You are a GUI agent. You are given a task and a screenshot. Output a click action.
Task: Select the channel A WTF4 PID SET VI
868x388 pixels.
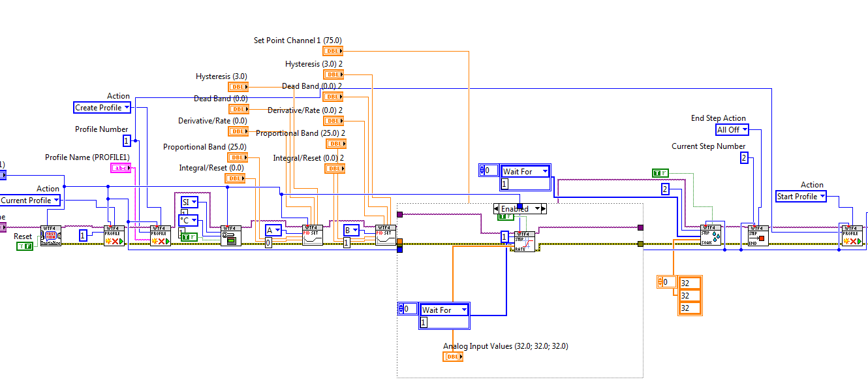[x=312, y=235]
